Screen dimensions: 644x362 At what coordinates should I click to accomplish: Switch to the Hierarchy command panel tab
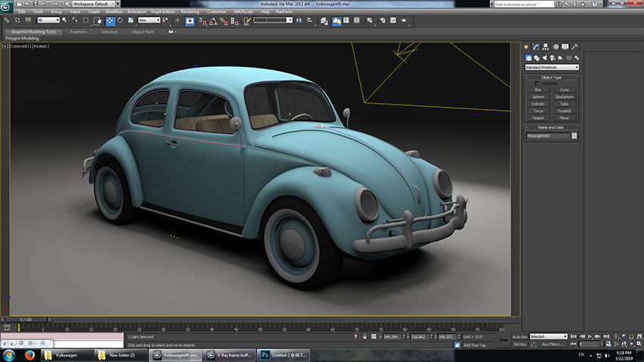tap(546, 47)
